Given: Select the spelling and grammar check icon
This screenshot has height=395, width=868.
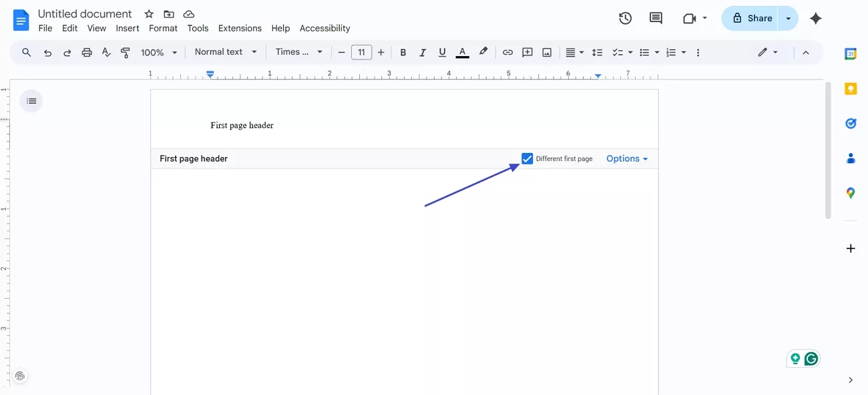Looking at the screenshot, I should [x=106, y=51].
